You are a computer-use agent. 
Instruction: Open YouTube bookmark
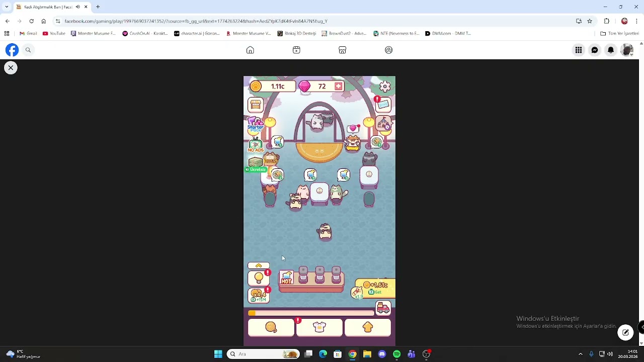(x=54, y=34)
